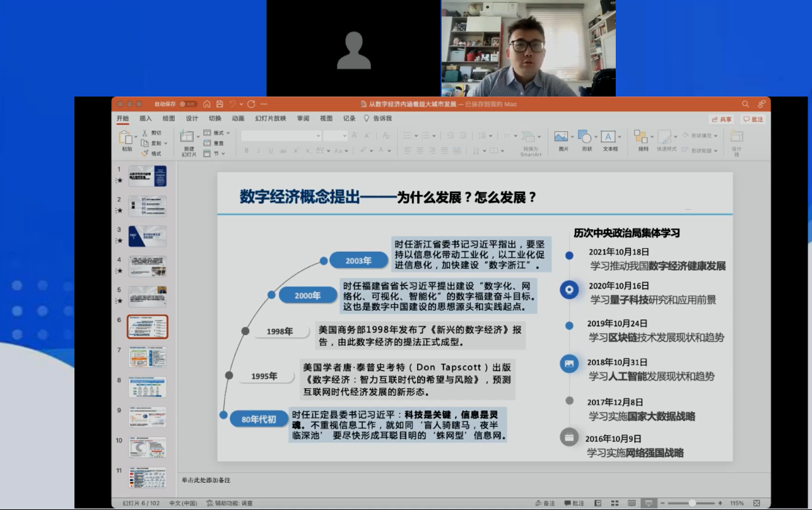The width and height of the screenshot is (812, 510).
Task: Switch to reading view icon
Action: tap(632, 503)
